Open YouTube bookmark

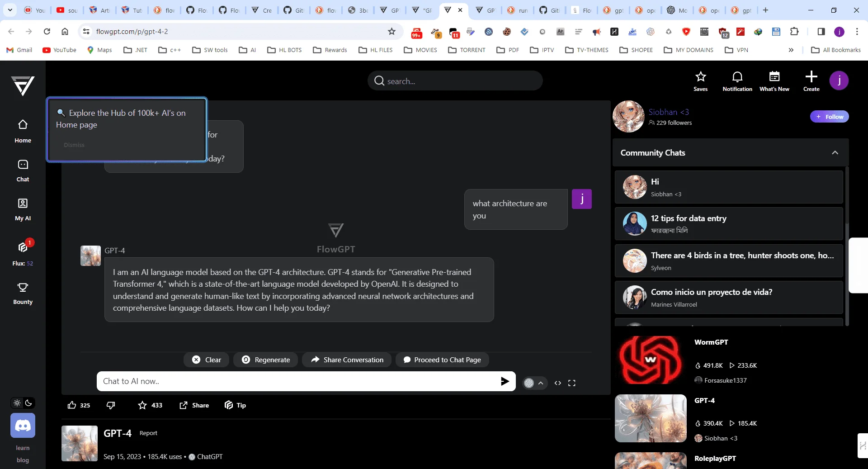click(x=59, y=50)
